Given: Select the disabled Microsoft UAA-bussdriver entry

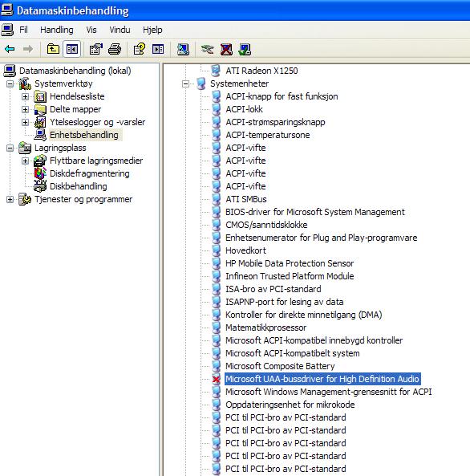Looking at the screenshot, I should coord(322,379).
